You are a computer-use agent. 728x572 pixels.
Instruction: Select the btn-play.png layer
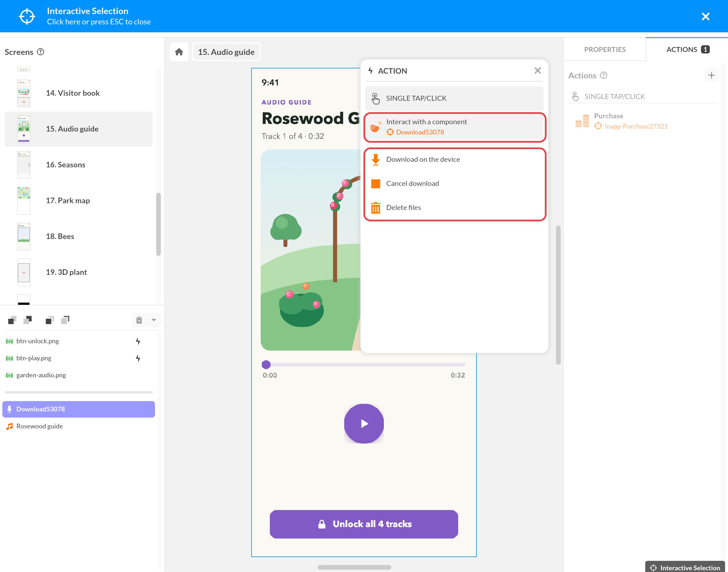pyautogui.click(x=79, y=358)
